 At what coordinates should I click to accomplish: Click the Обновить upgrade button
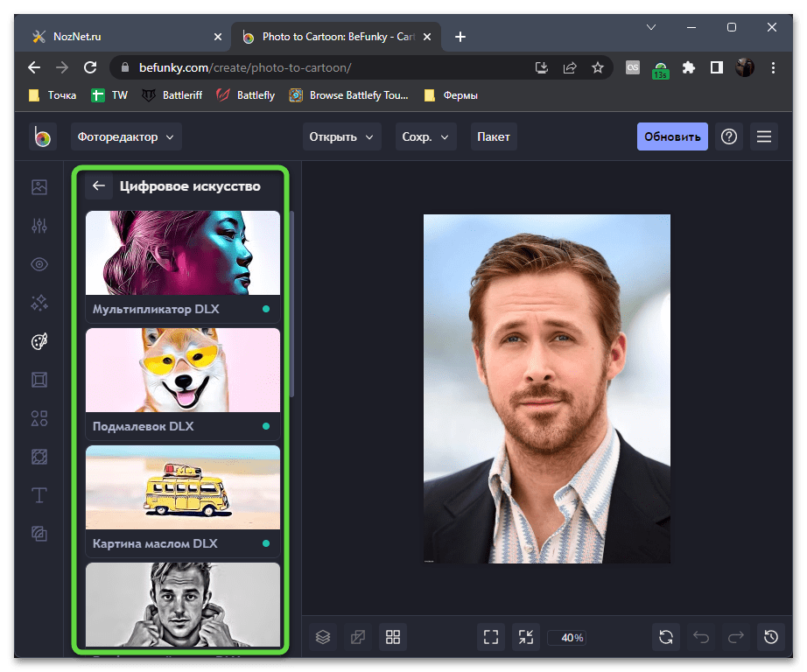click(672, 136)
